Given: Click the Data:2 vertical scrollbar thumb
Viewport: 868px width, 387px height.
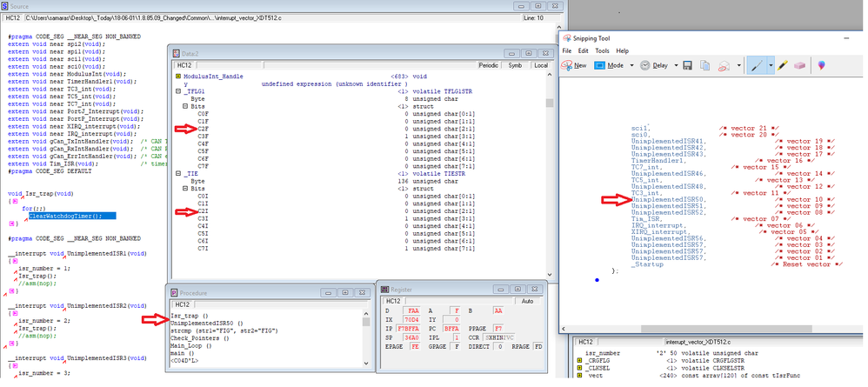Looking at the screenshot, I should pyautogui.click(x=549, y=103).
